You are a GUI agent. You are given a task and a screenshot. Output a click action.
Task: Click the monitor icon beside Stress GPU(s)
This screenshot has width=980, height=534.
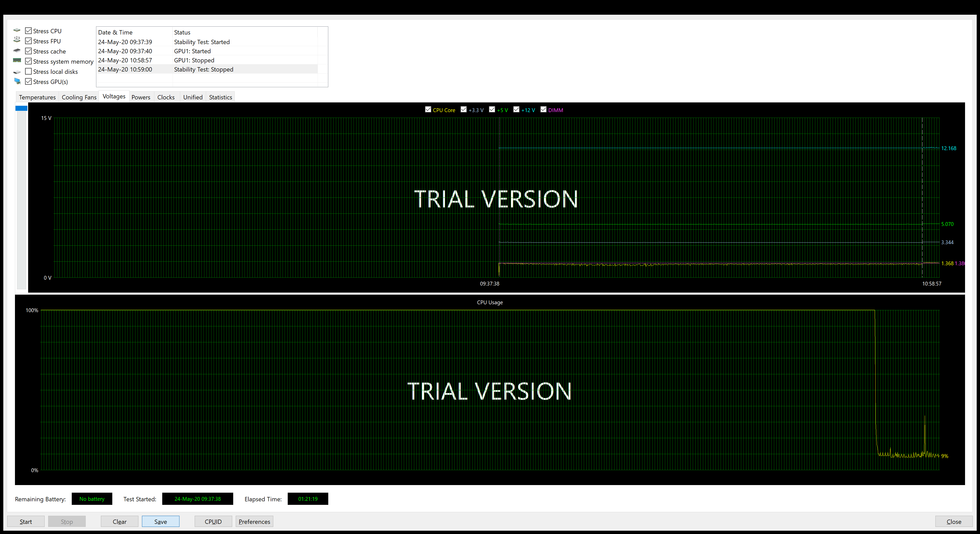[17, 81]
